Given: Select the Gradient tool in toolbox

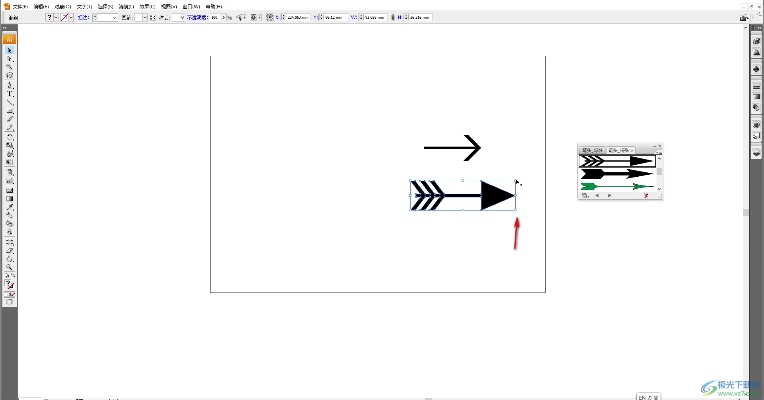Looking at the screenshot, I should [x=9, y=198].
